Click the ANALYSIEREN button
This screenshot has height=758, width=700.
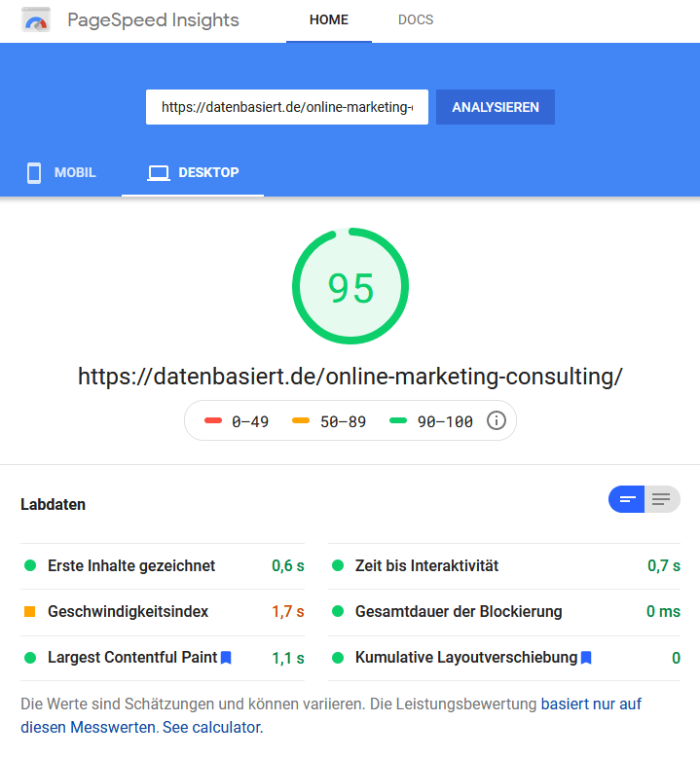(496, 107)
